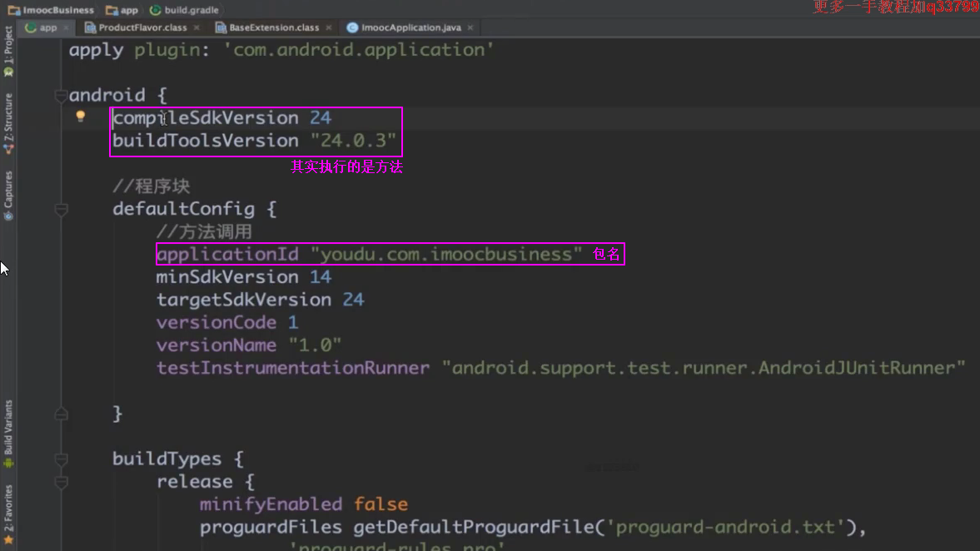Collapse the android block fold marker
Viewport: 980px width, 551px height.
(x=61, y=96)
